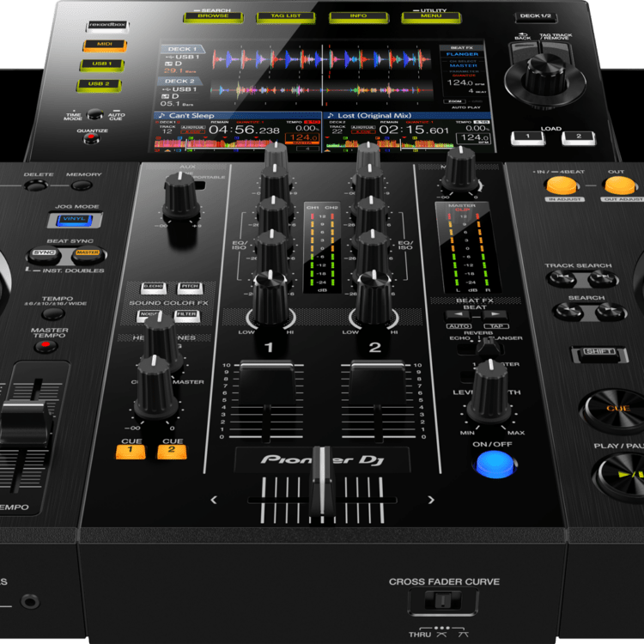The height and width of the screenshot is (644, 644).
Task: Increase beat FX with right BEAT arrow
Action: click(x=494, y=315)
